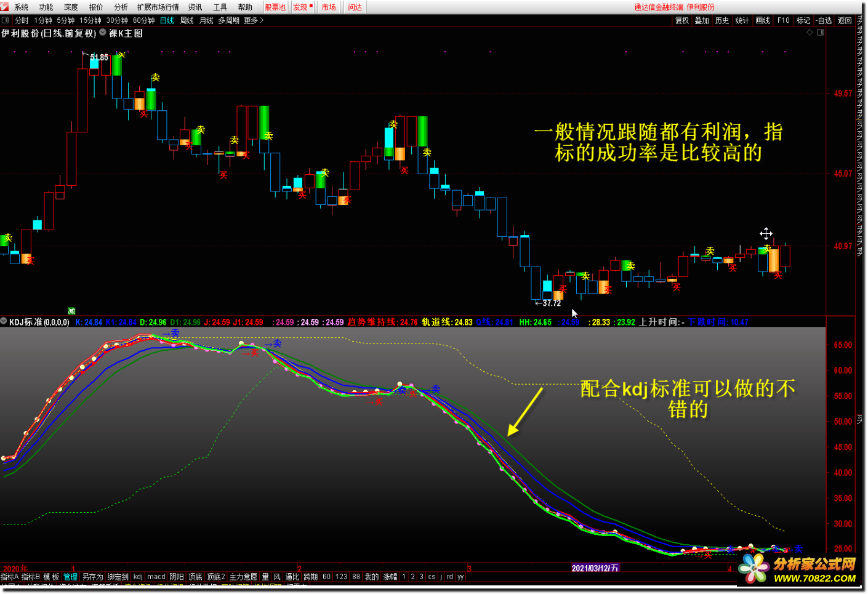Click the 统计 toolbar button
Image resolution: width=868 pixels, height=594 pixels.
742,20
